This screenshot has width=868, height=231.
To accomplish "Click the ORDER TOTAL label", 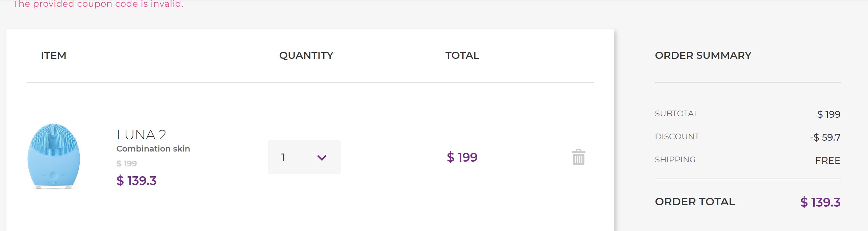I will click(x=695, y=202).
